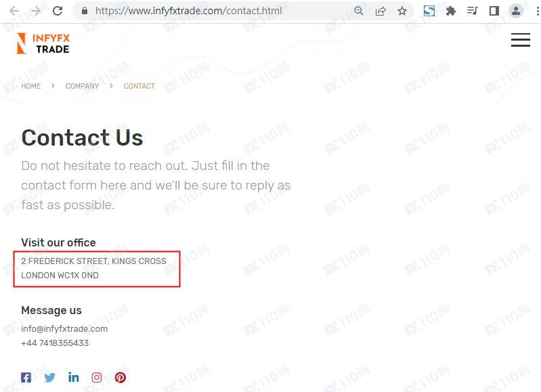Toggle the browser side panel icon
The image size is (541, 392).
click(x=494, y=11)
